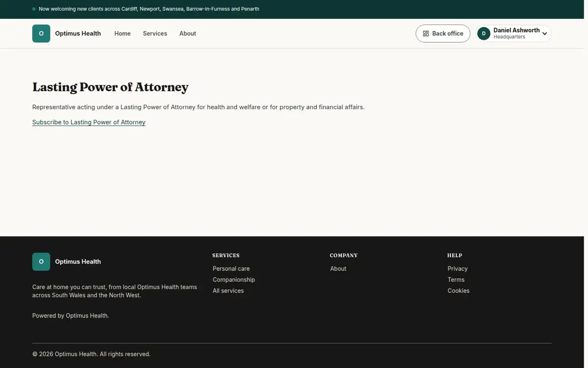Open the Privacy footer link
588x368 pixels.
pyautogui.click(x=458, y=268)
